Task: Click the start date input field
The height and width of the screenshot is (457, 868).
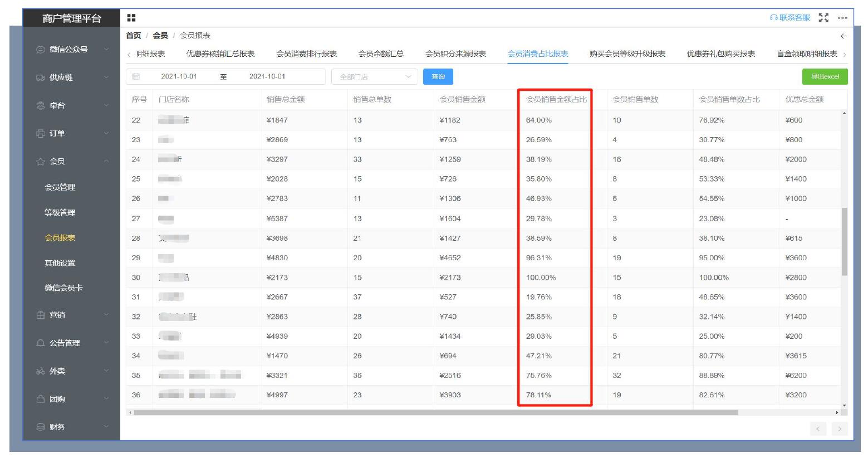Action: pos(179,76)
